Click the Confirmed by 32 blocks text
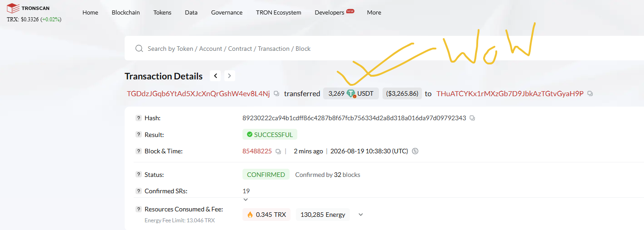The image size is (644, 230). click(328, 175)
